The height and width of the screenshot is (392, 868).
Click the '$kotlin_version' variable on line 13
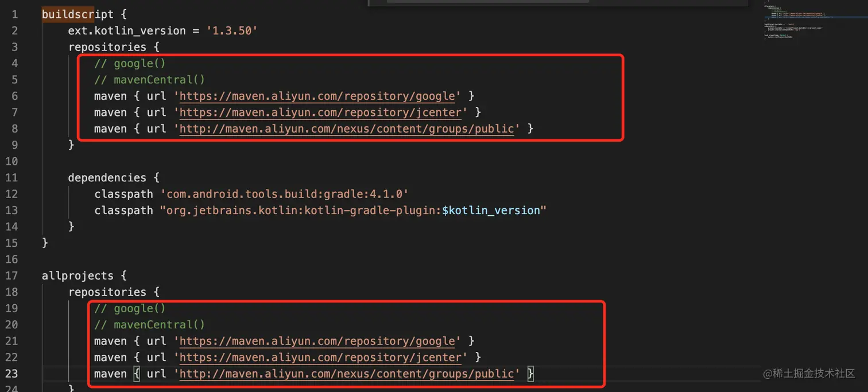(x=491, y=210)
